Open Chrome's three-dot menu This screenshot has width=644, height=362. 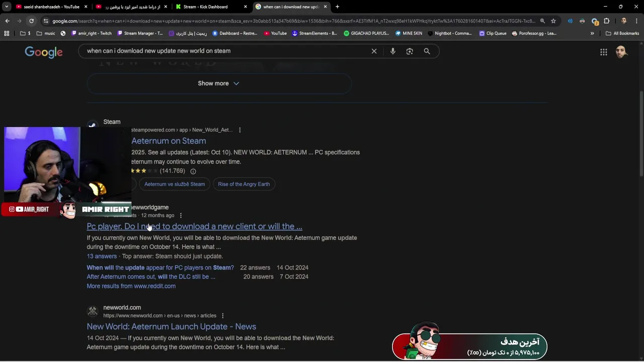click(x=636, y=21)
